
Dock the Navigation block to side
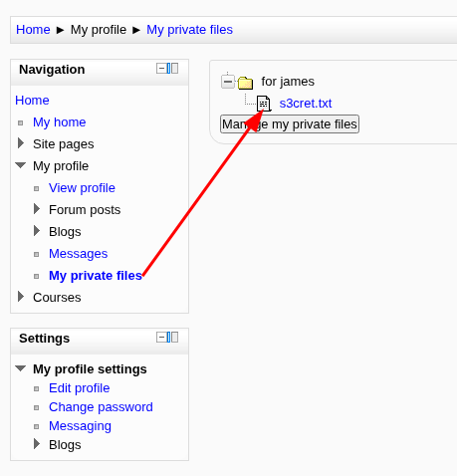172,69
